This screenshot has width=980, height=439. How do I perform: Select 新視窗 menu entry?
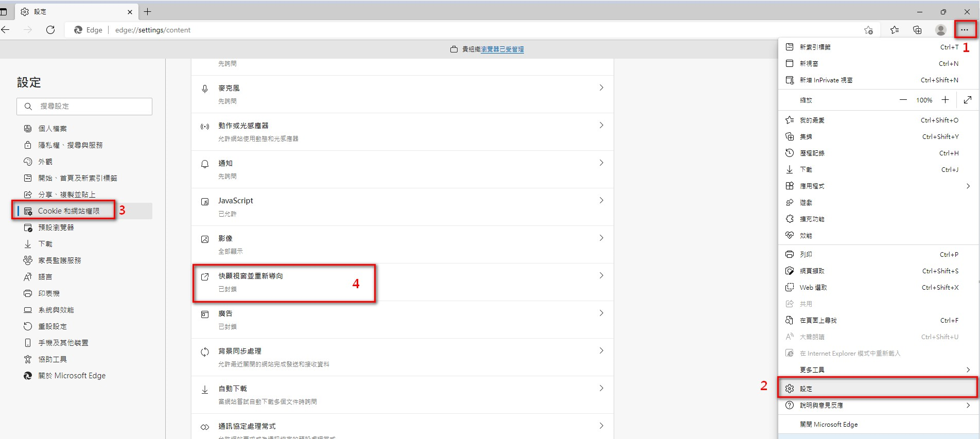click(x=878, y=63)
